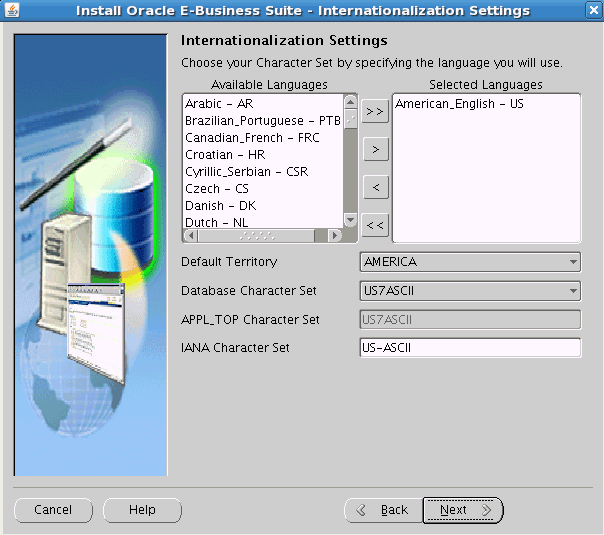Open the Database Character Set dropdown
Screen dimensions: 604x535
[470, 291]
